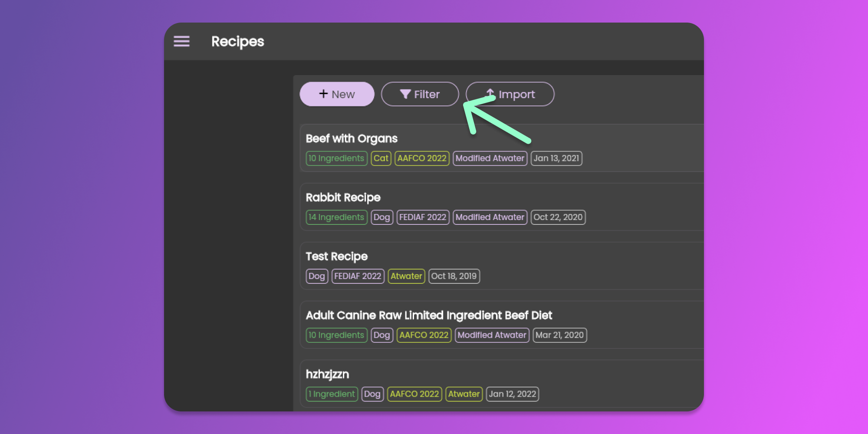Click the 14 Ingredients tag
The height and width of the screenshot is (434, 868).
[x=336, y=217]
